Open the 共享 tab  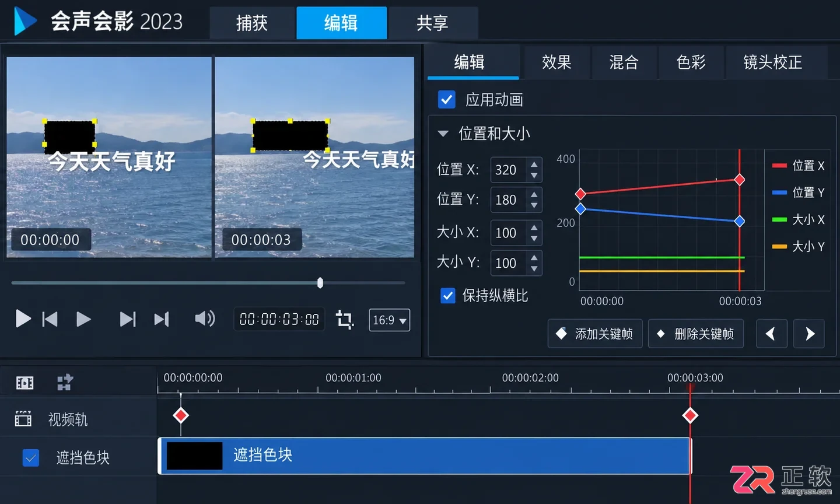[432, 23]
